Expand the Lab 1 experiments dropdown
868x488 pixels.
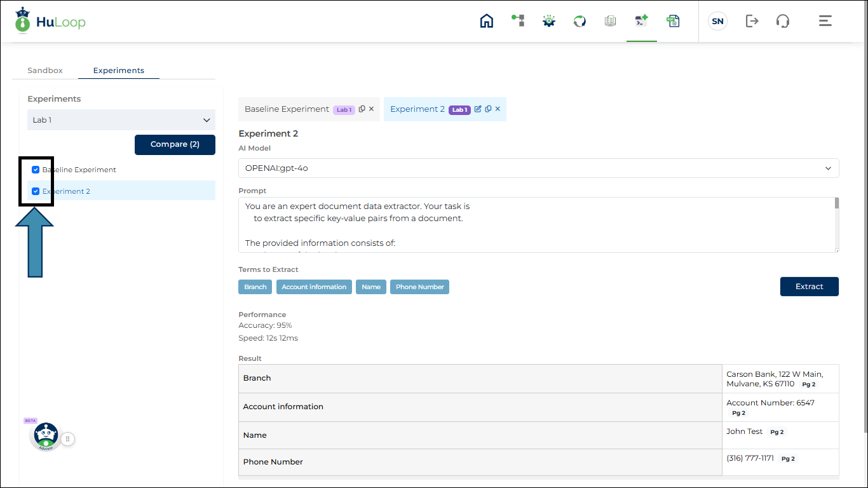tap(121, 120)
